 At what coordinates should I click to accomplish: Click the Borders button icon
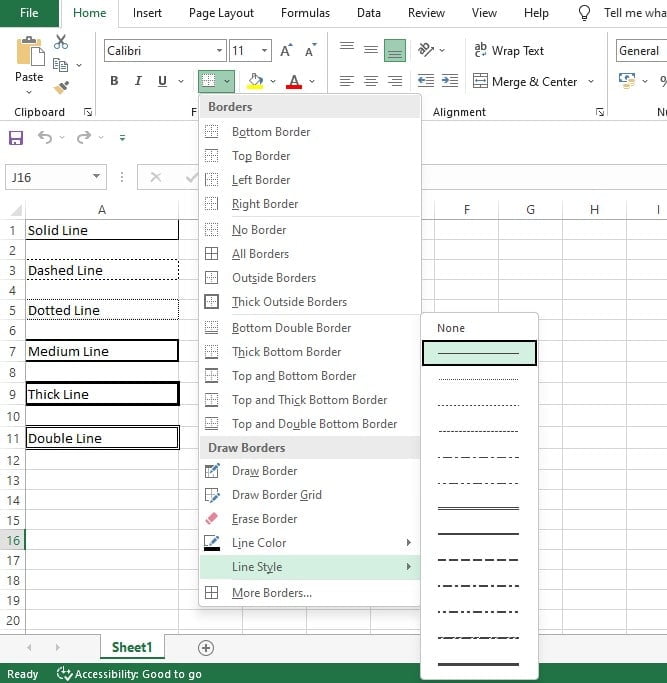pyautogui.click(x=208, y=81)
